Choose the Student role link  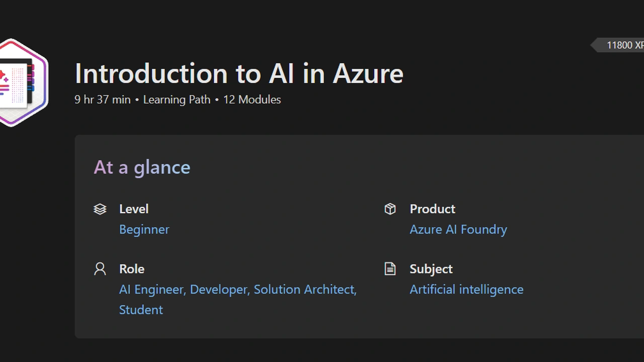(x=141, y=310)
